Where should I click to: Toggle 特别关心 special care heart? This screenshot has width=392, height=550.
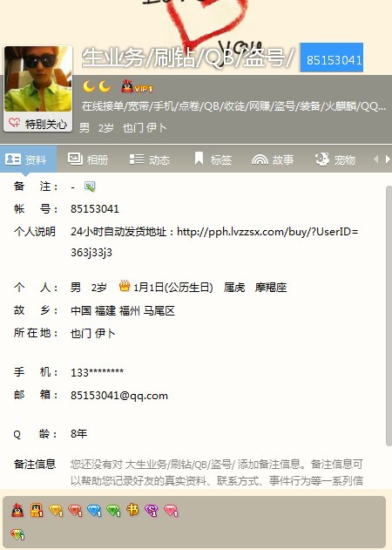click(x=37, y=124)
